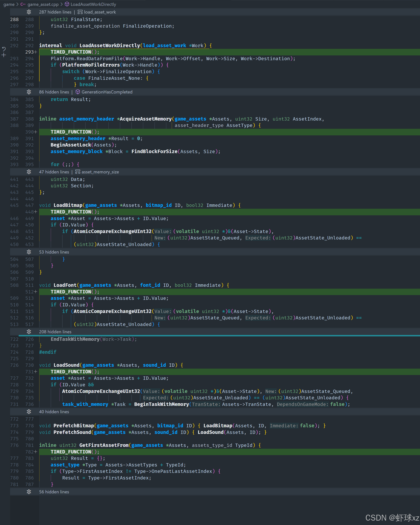Open LoadAssetWorkDirectly breadcrumb symbol dropdown
The height and width of the screenshot is (525, 420).
pos(93,4)
